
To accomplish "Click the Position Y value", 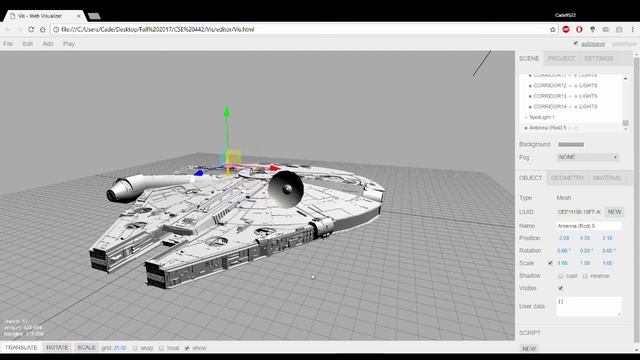I will [585, 238].
